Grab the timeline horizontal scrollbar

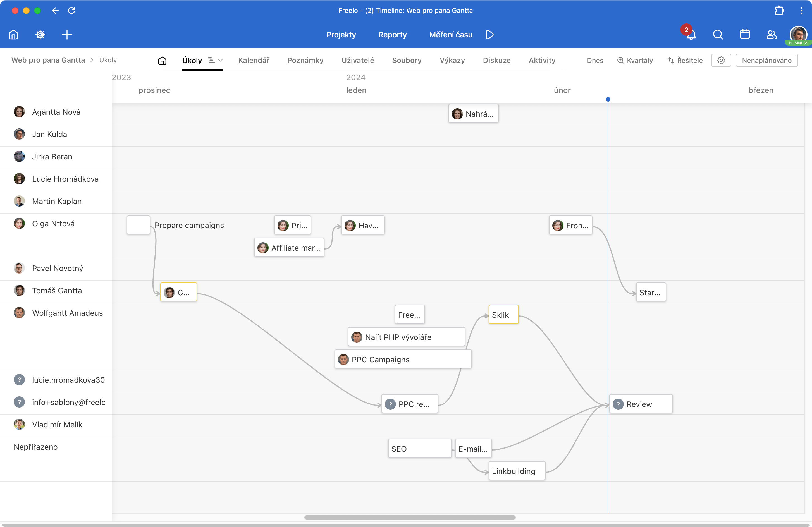click(x=410, y=518)
